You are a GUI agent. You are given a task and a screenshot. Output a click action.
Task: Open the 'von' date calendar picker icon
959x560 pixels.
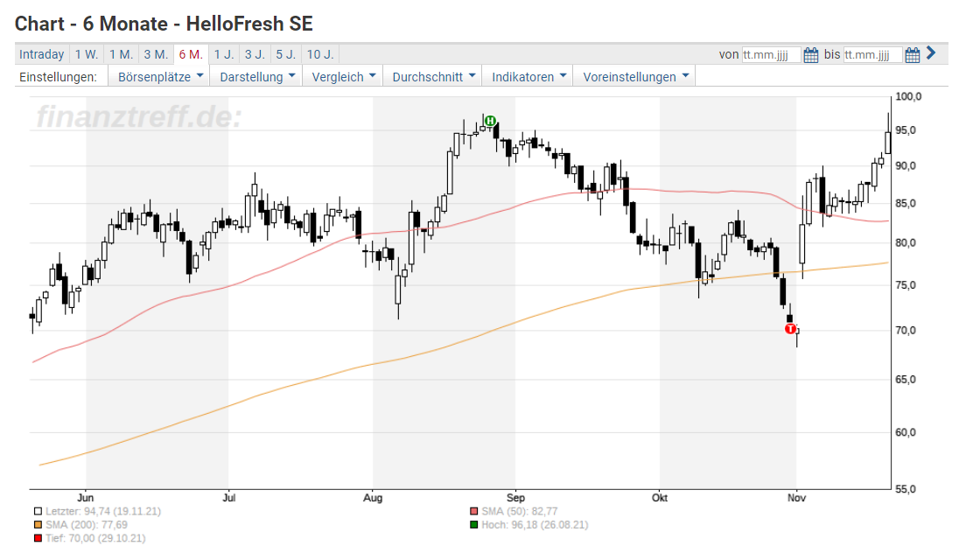pyautogui.click(x=811, y=55)
